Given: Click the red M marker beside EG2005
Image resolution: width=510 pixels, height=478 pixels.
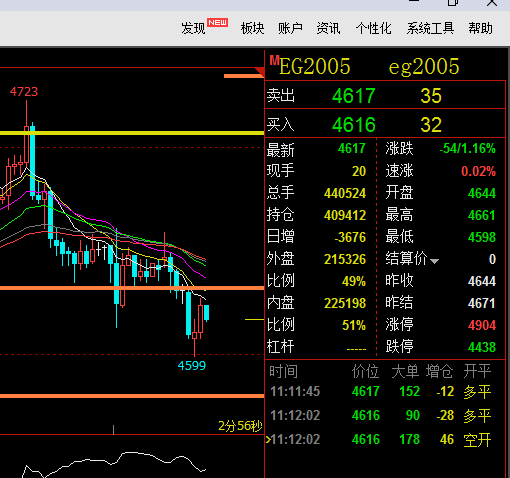Looking at the screenshot, I should pyautogui.click(x=274, y=60).
